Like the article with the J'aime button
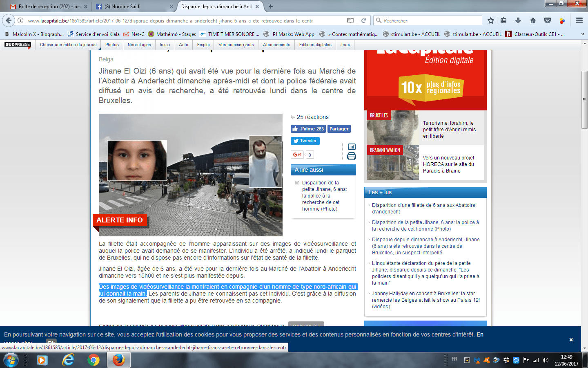This screenshot has height=368, width=588. [308, 129]
